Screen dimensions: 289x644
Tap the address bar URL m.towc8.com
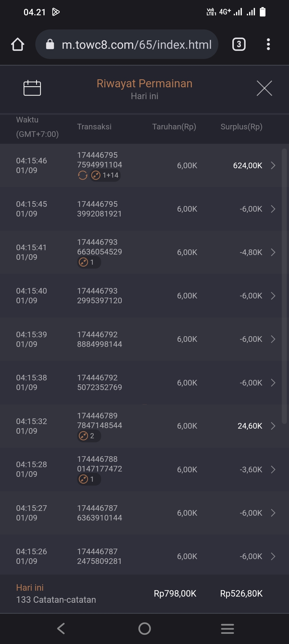[136, 44]
